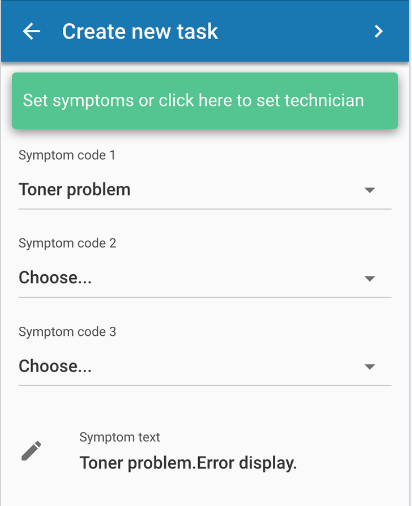The width and height of the screenshot is (412, 506).
Task: Tap the blue header bar area
Action: [205, 31]
